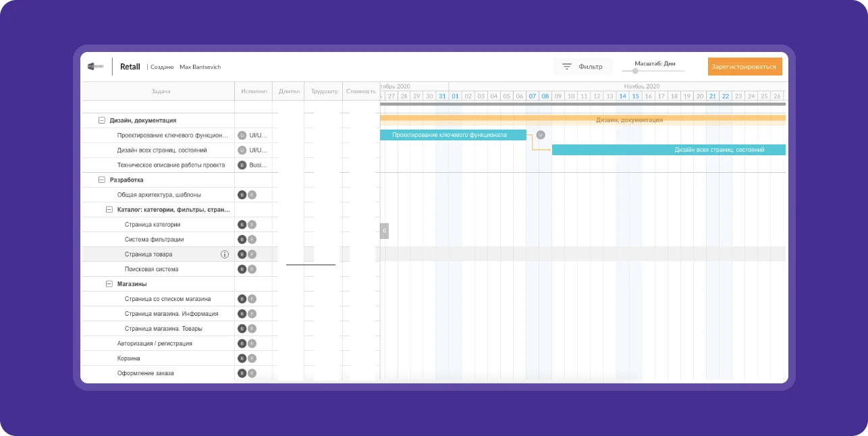Click the gray left-arrow marker in the timeline
The width and height of the screenshot is (868, 436).
click(384, 231)
